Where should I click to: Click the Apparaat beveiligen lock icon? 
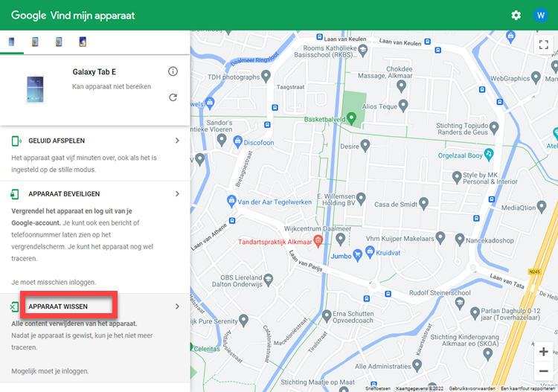(x=15, y=194)
